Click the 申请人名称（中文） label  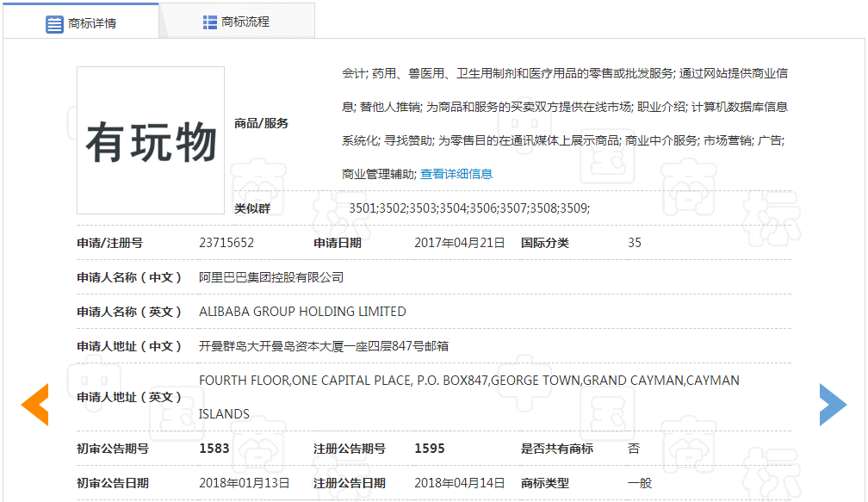tap(129, 277)
